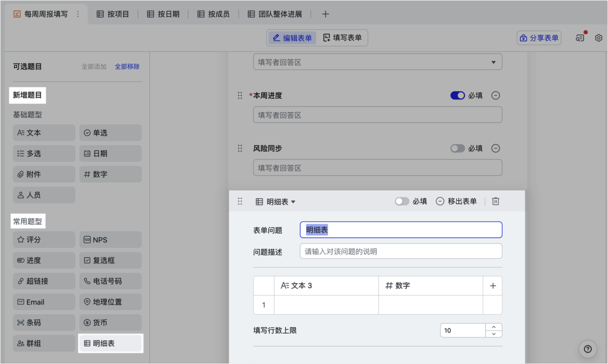Switch to 团队整体进展 tab
The height and width of the screenshot is (364, 608).
click(275, 14)
